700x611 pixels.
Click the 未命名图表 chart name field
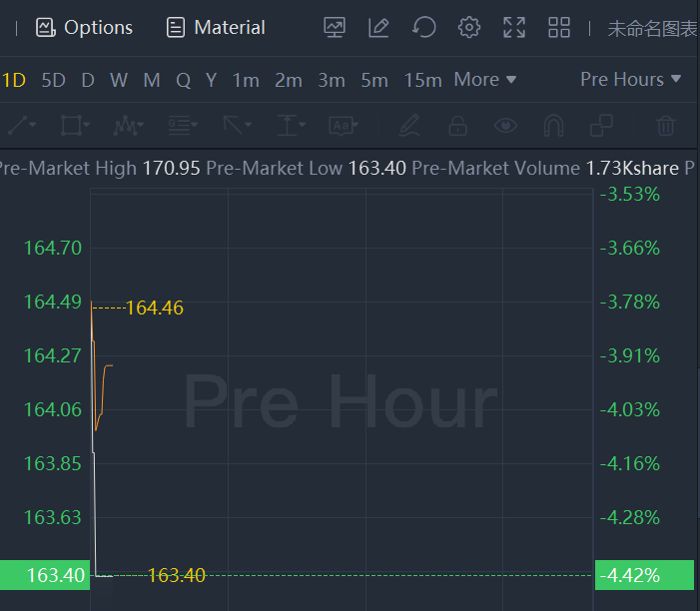point(652,28)
